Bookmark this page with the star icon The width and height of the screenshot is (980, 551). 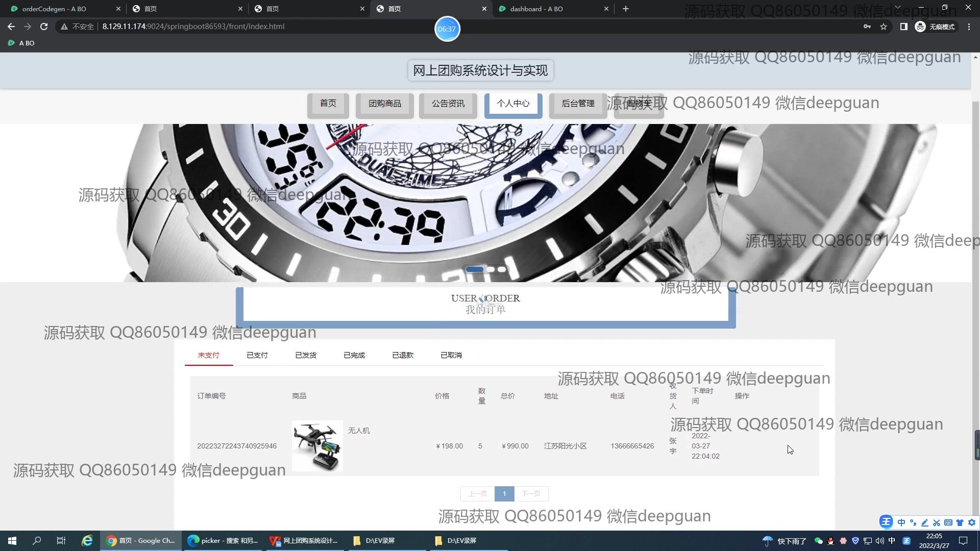(884, 27)
